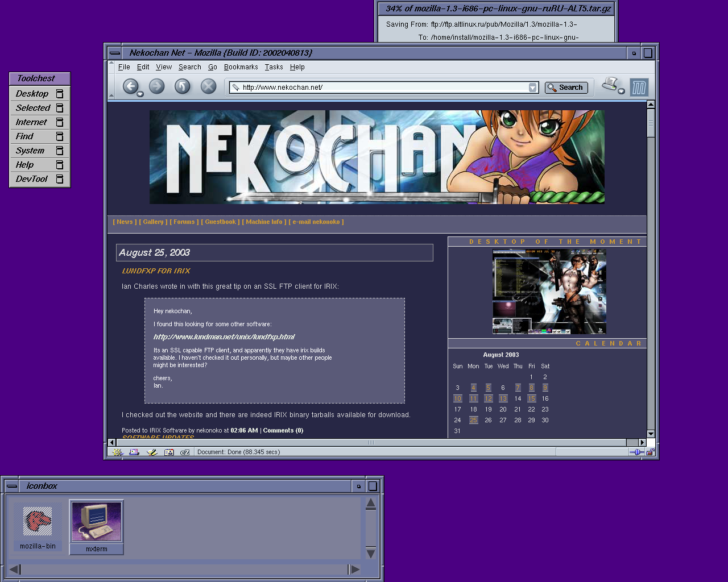Open the Print button dropdown arrow
The width and height of the screenshot is (728, 582).
(622, 92)
